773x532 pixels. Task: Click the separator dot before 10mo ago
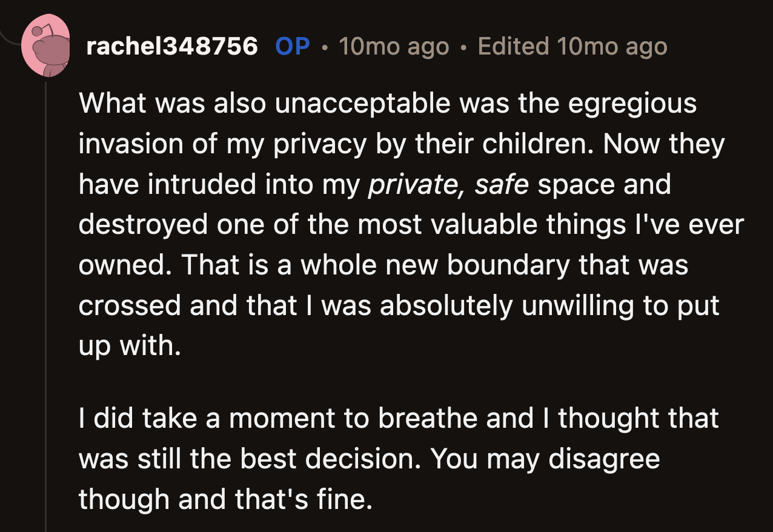point(325,47)
